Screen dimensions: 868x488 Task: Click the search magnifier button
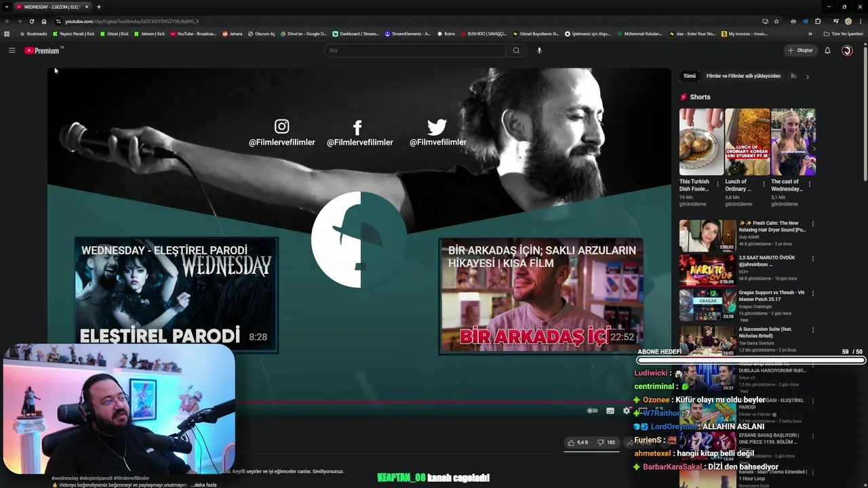click(516, 50)
